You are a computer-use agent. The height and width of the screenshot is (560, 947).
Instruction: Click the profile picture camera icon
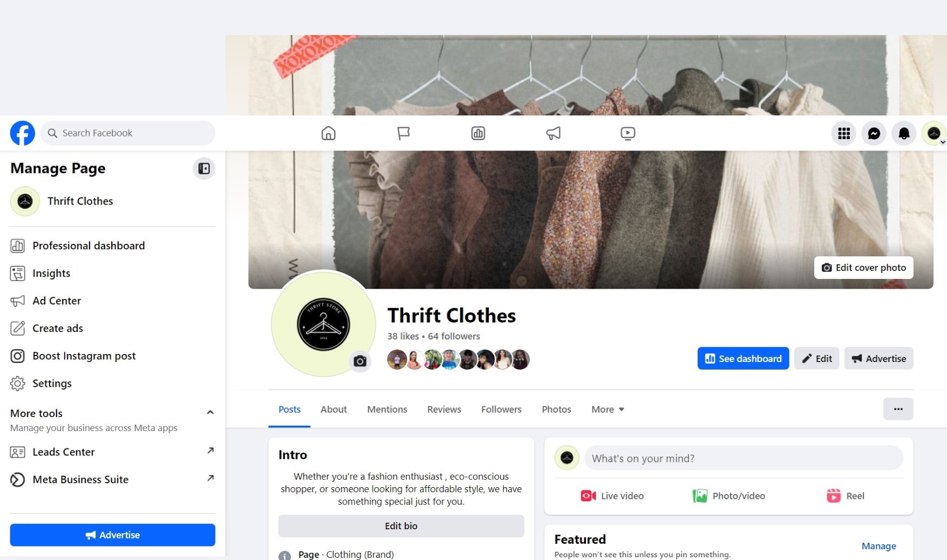360,361
